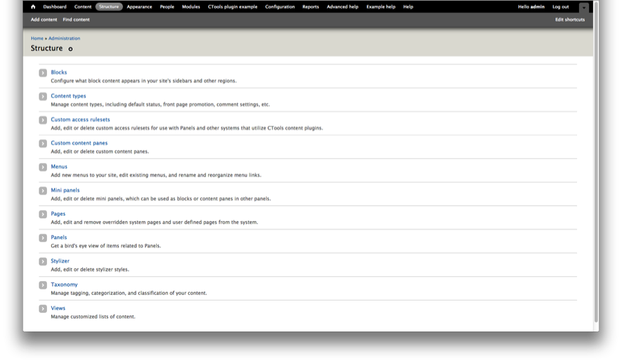Open the Reports menu item

pos(310,7)
